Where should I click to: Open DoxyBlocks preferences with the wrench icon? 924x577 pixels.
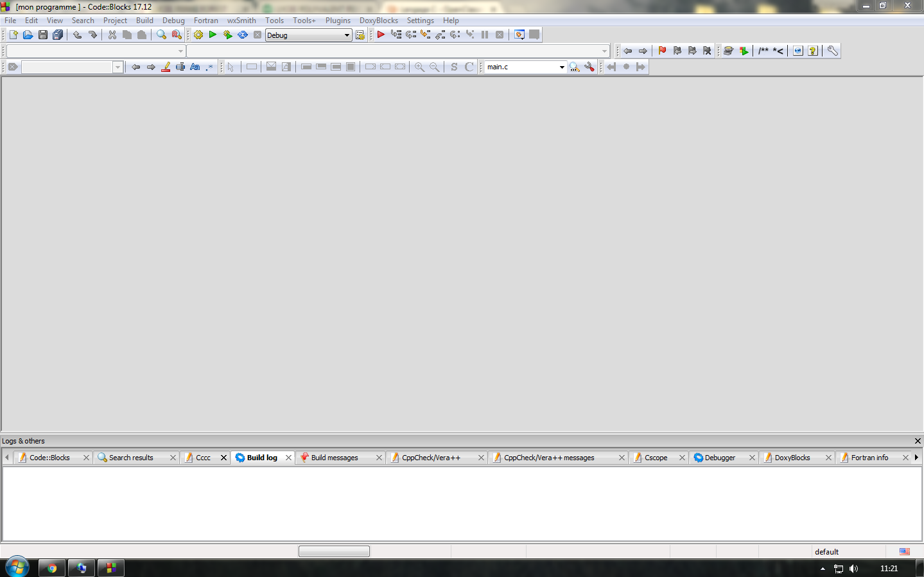[x=832, y=51]
